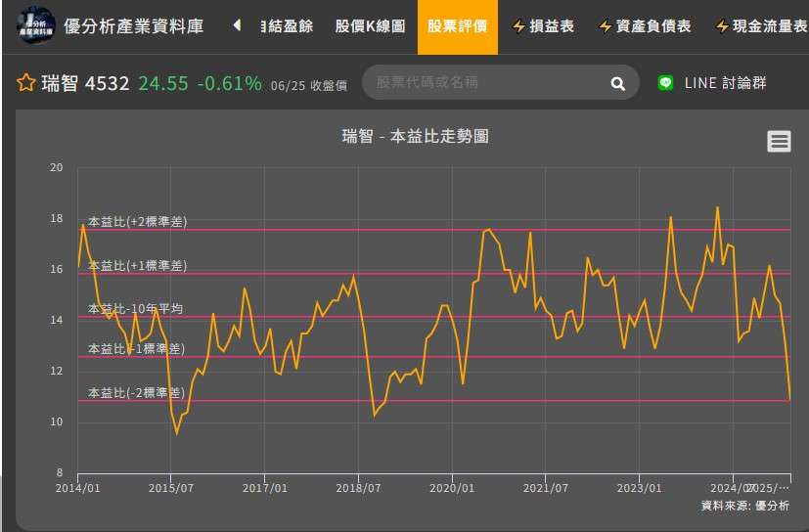Click the 2023/01 axis label
This screenshot has height=532, width=809.
tap(639, 488)
